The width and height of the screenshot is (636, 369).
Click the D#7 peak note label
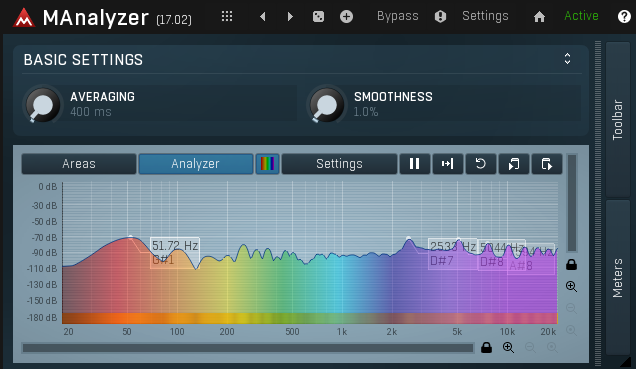coord(442,261)
